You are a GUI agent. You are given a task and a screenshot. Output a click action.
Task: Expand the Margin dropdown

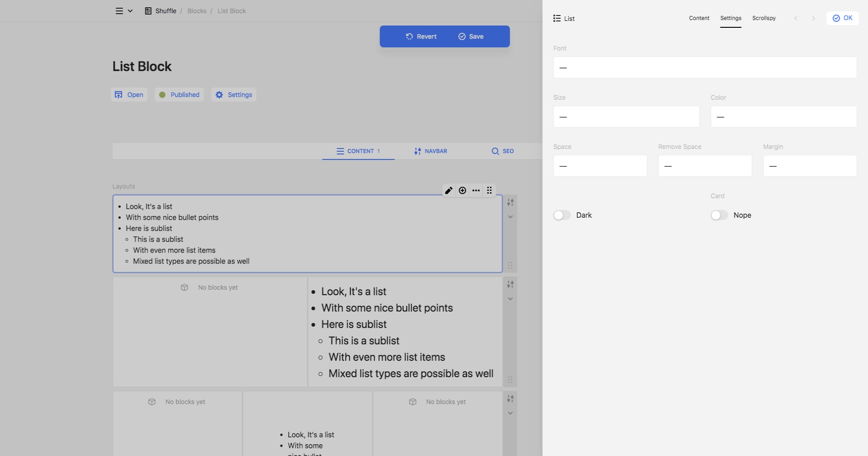(x=810, y=166)
